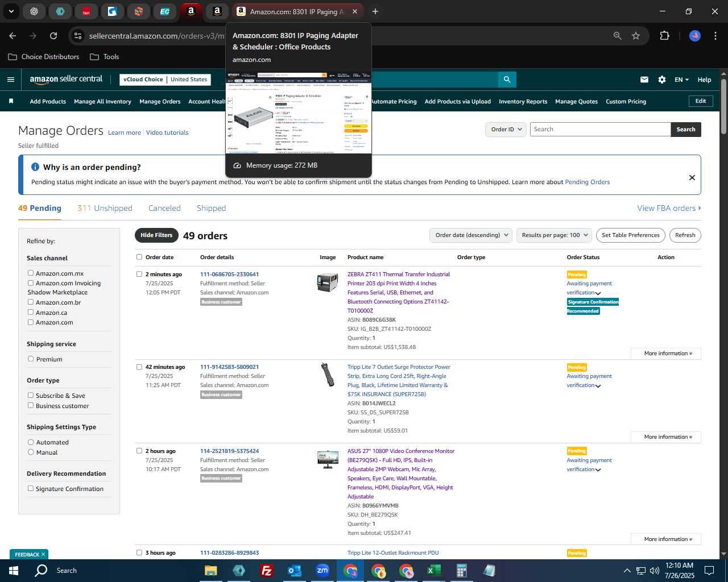
Task: Select the Premium shipping service radio
Action: (x=31, y=359)
